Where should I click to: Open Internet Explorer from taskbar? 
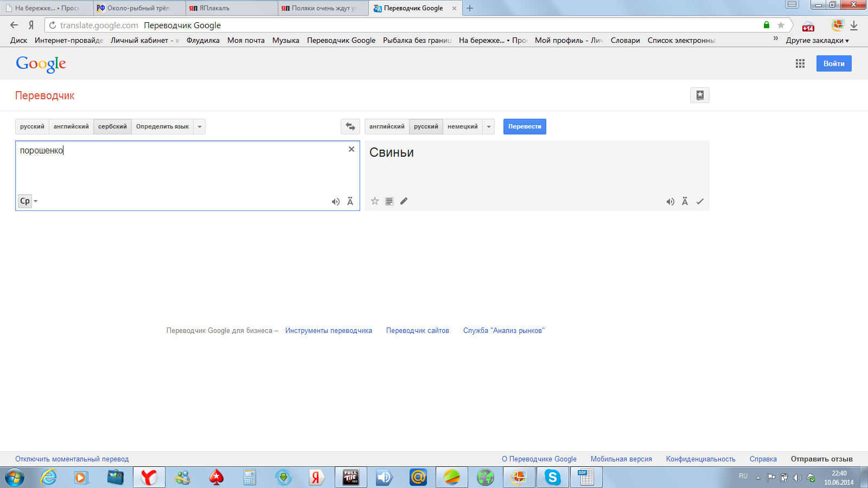(49, 477)
